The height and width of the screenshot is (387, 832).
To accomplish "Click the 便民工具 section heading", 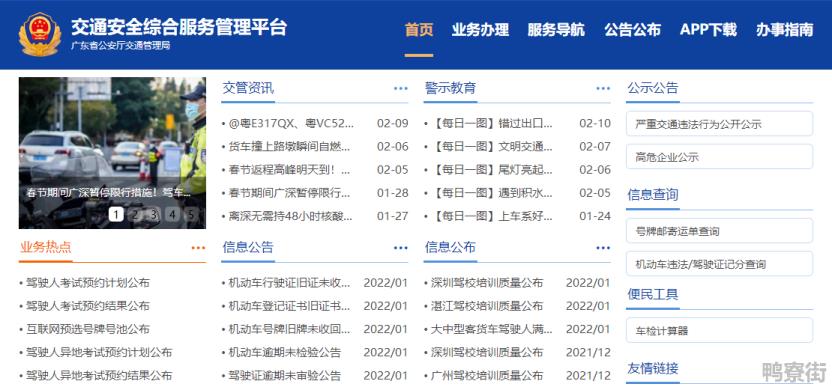I will (x=653, y=295).
